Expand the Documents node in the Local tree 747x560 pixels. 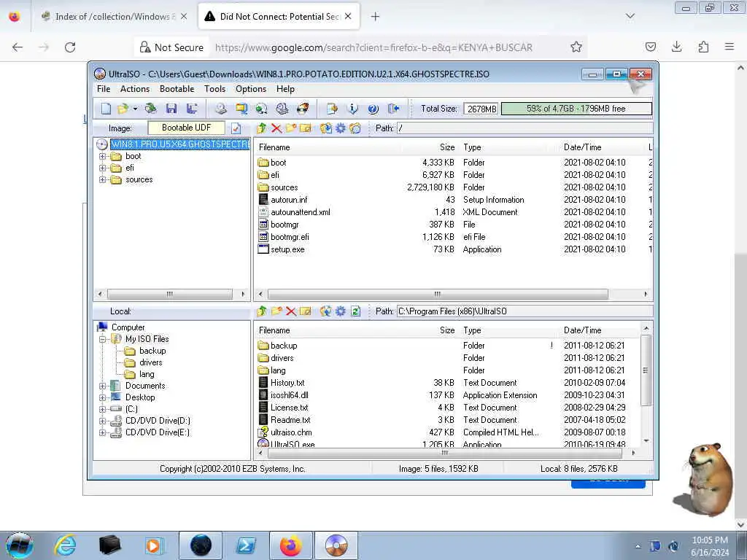(102, 386)
